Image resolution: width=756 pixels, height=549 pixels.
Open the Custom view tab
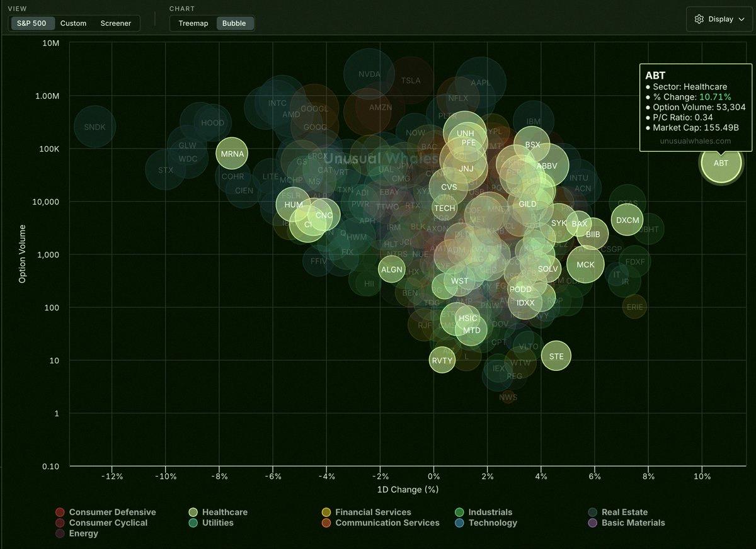(73, 23)
